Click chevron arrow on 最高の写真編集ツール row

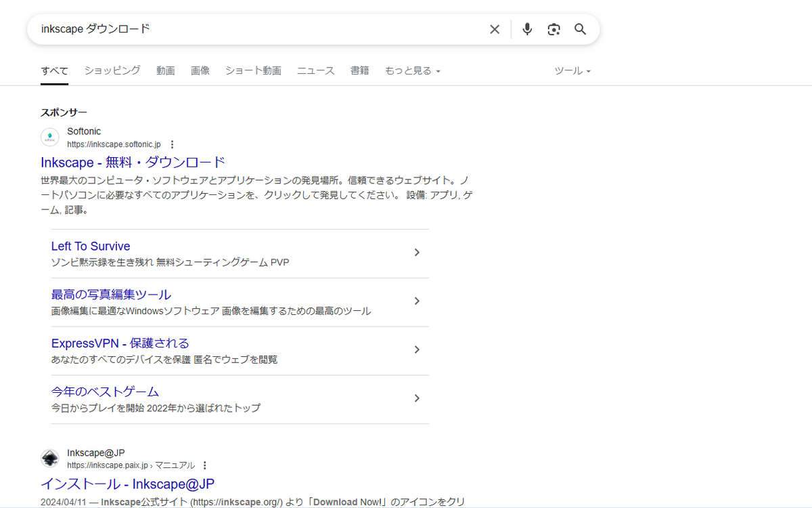(x=417, y=301)
